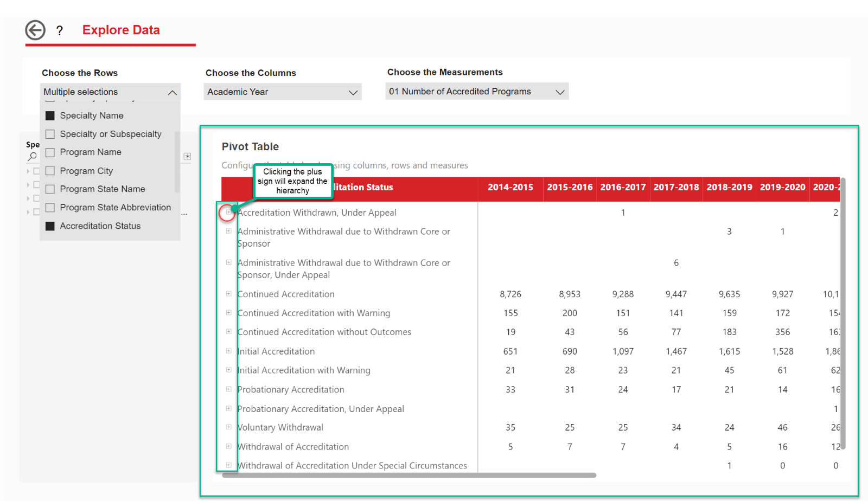868x501 pixels.
Task: Check the Program Name option
Action: click(x=50, y=152)
